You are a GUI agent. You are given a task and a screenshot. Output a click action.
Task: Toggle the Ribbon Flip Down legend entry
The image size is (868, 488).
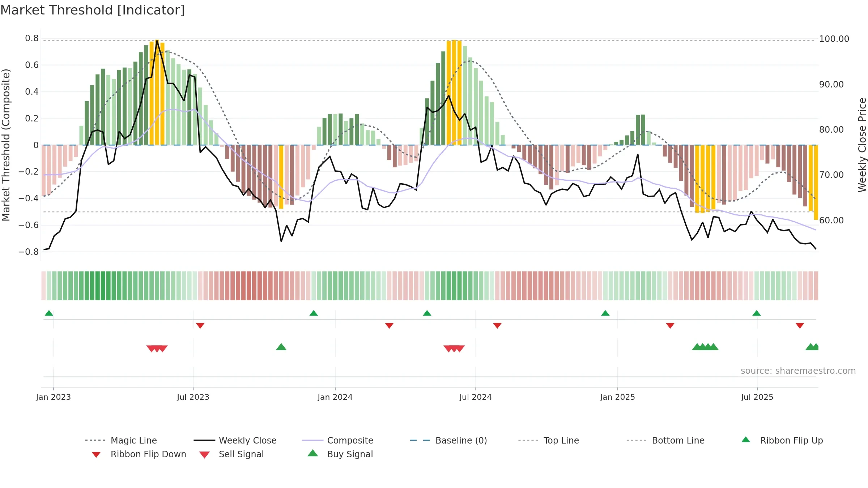pyautogui.click(x=139, y=454)
